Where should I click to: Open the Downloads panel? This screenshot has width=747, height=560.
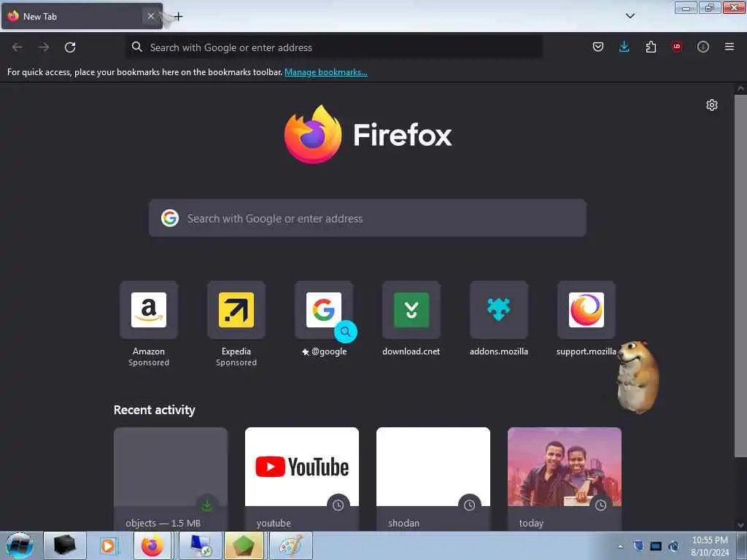click(x=624, y=47)
